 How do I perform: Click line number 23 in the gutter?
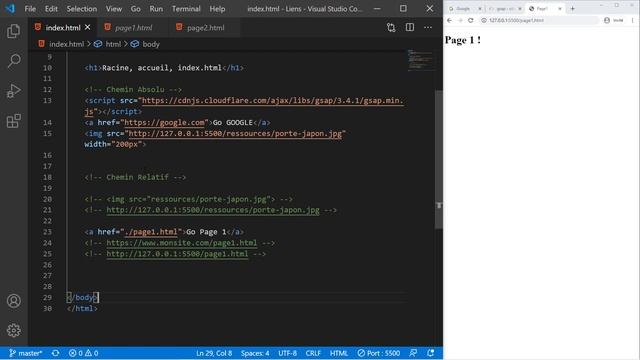pyautogui.click(x=47, y=232)
